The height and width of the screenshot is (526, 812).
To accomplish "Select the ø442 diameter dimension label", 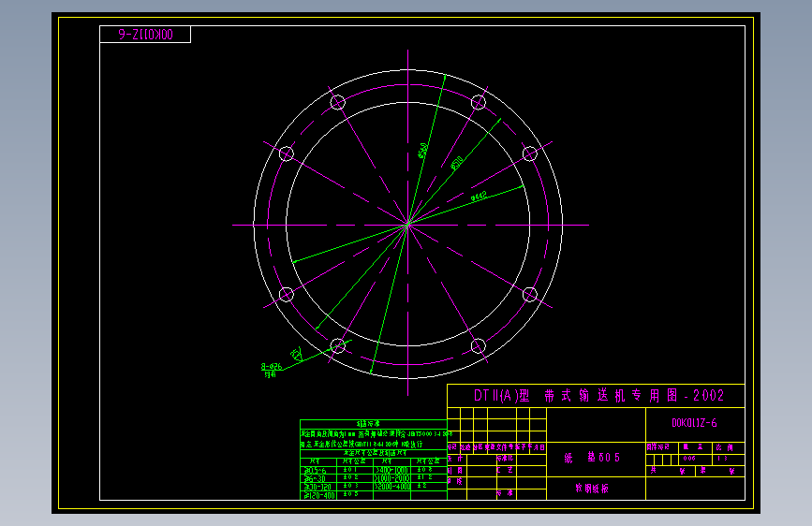I will coord(479,197).
